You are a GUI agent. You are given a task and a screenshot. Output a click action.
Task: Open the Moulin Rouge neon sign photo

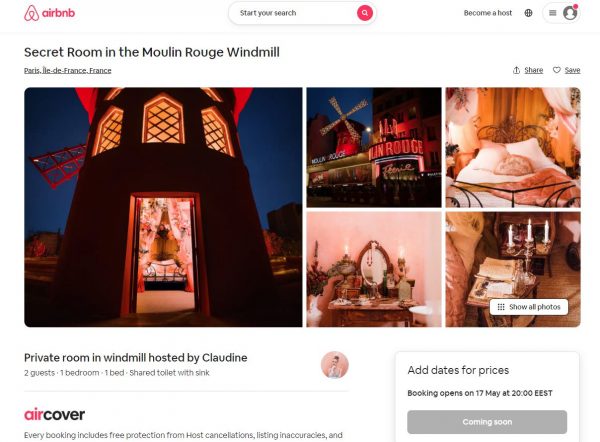coord(374,147)
